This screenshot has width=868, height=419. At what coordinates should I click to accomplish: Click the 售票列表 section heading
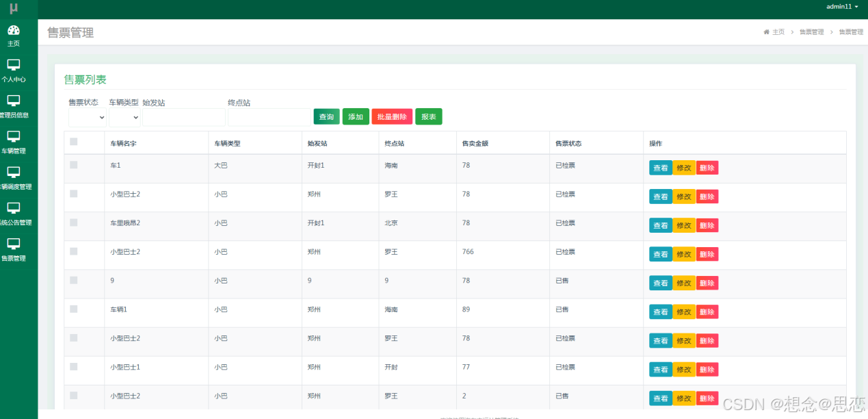pyautogui.click(x=86, y=80)
